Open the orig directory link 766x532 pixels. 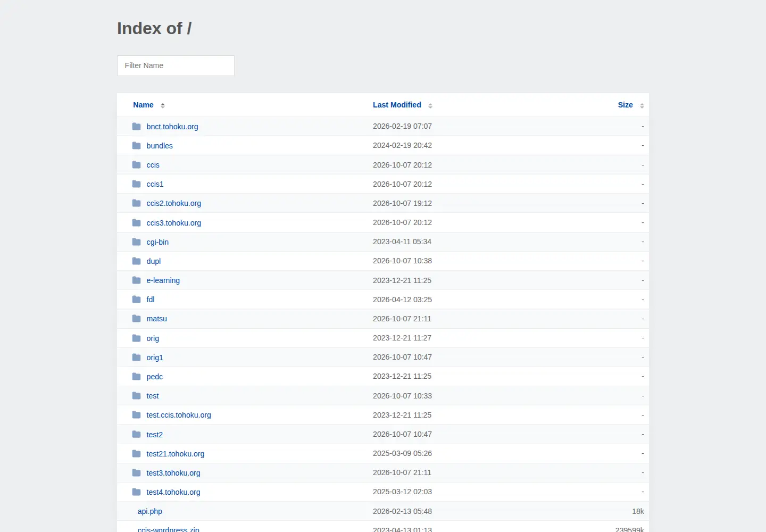[153, 338]
